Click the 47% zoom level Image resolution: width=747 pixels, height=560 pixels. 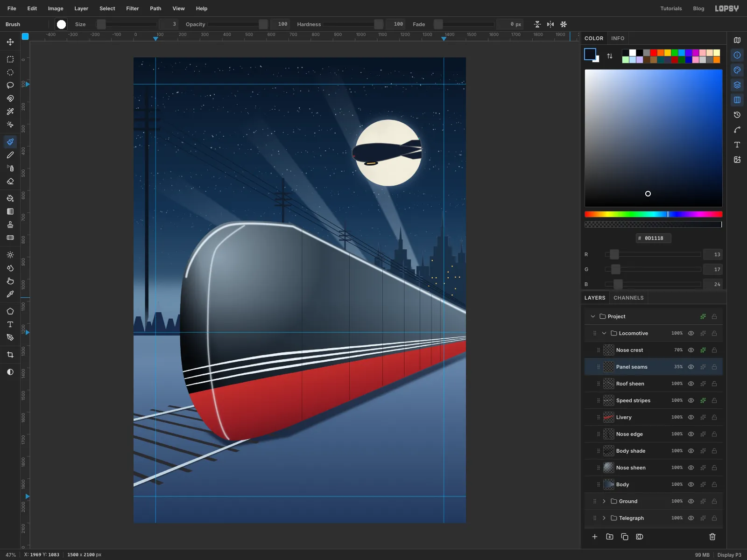pos(11,555)
